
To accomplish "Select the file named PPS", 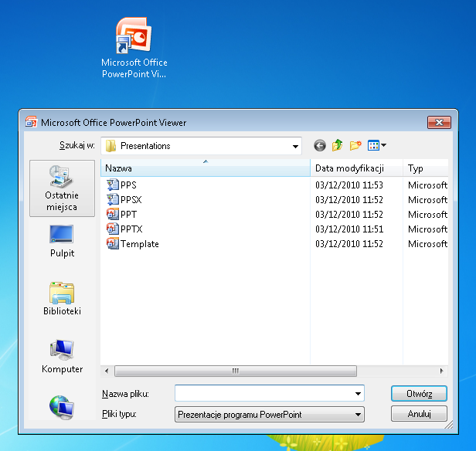I will pyautogui.click(x=128, y=185).
